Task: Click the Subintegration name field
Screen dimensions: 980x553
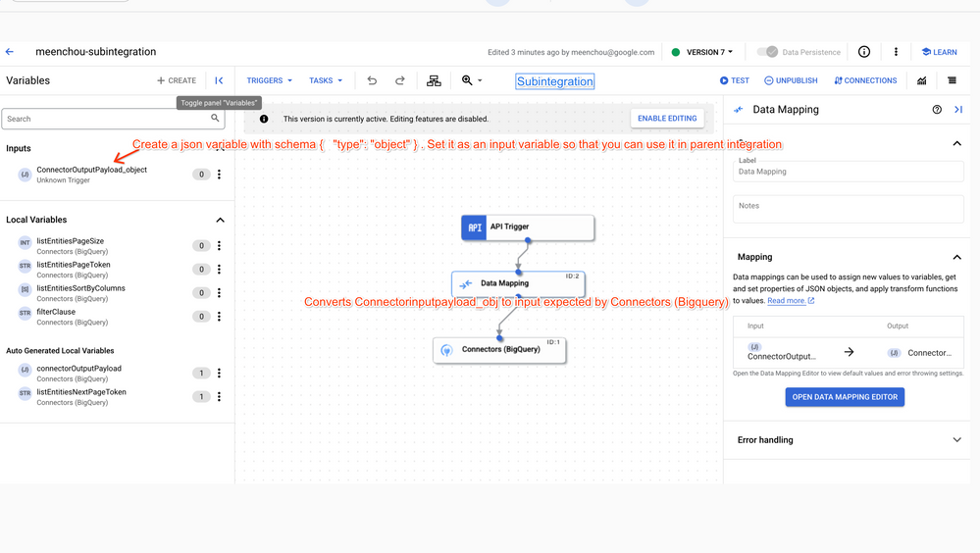Action: (555, 81)
